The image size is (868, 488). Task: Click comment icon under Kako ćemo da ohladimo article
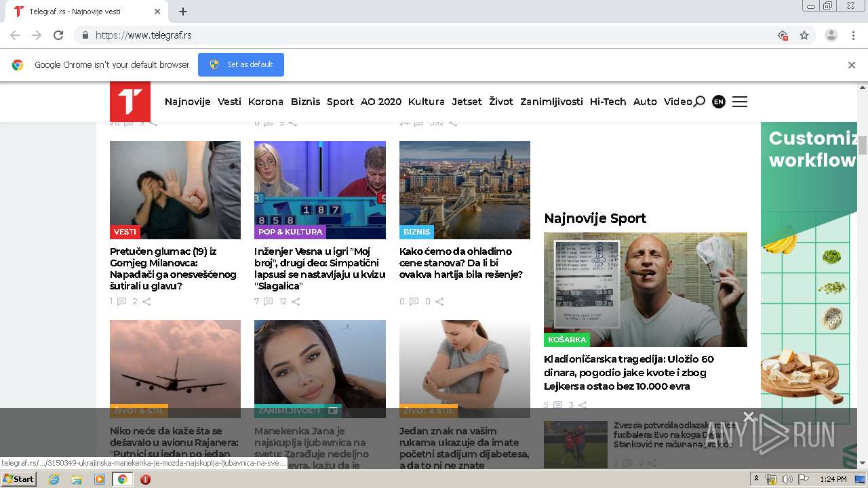(x=413, y=302)
